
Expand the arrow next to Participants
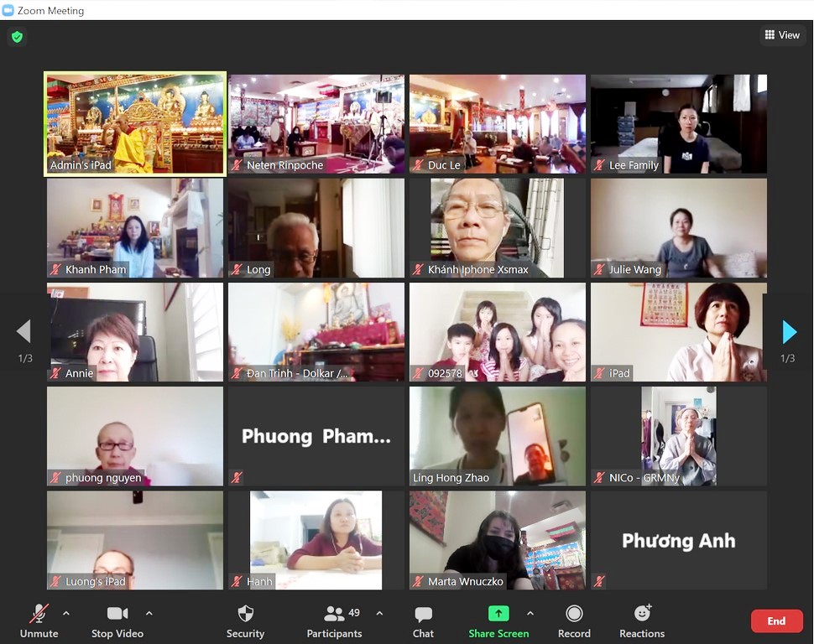[379, 613]
